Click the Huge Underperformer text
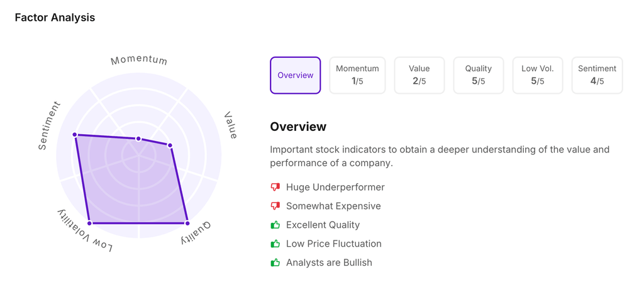Image resolution: width=644 pixels, height=294 pixels. tap(335, 187)
